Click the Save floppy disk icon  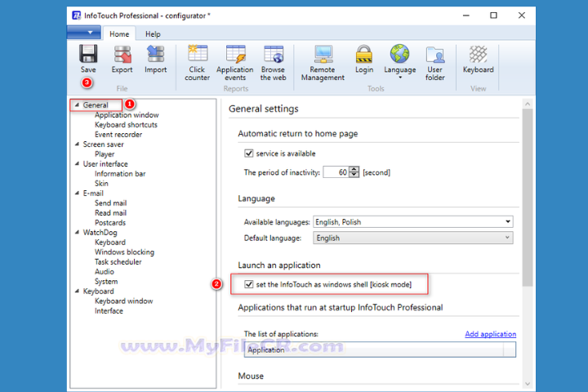click(x=88, y=54)
